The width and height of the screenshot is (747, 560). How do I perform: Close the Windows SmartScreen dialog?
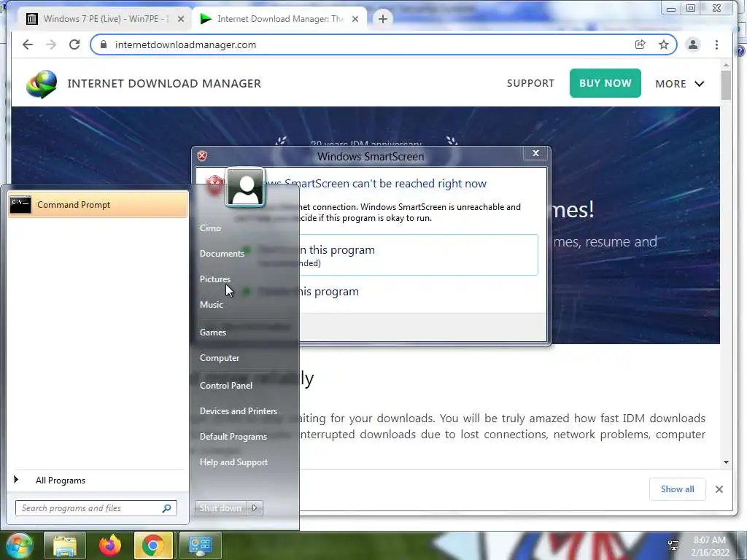pos(535,153)
